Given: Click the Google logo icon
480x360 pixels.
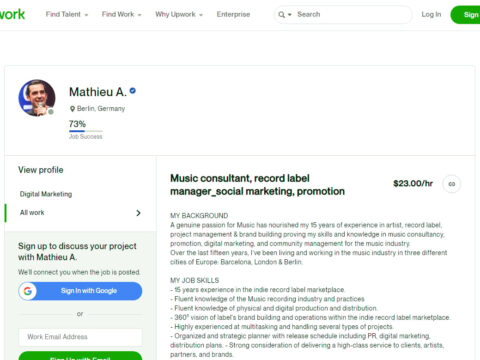Looking at the screenshot, I should pyautogui.click(x=28, y=291).
